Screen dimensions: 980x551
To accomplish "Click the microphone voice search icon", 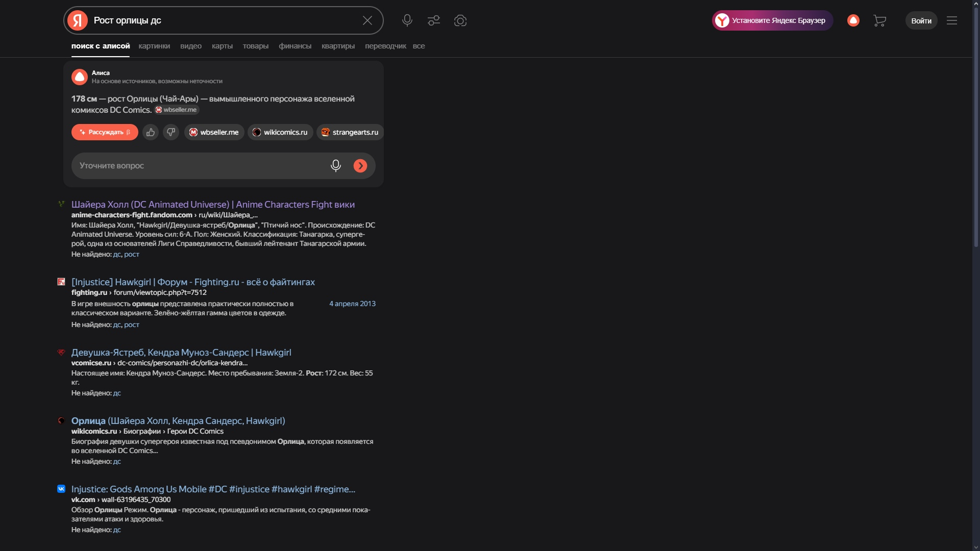I will click(407, 20).
